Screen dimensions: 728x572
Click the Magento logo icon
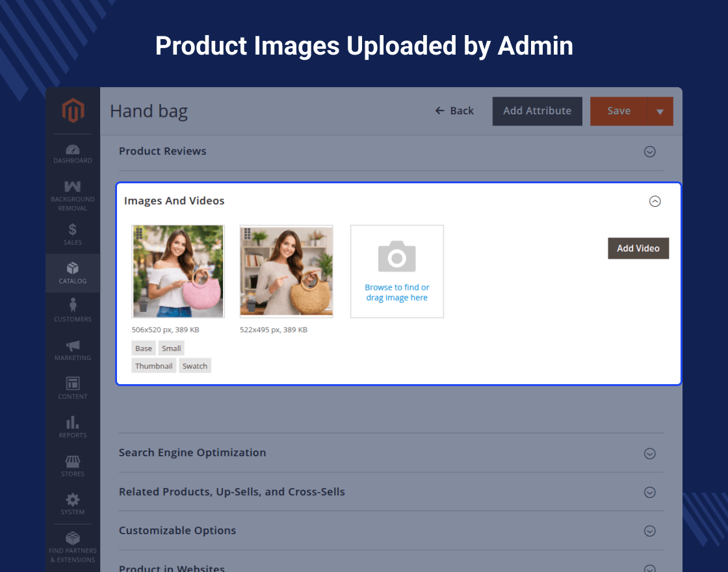[73, 111]
